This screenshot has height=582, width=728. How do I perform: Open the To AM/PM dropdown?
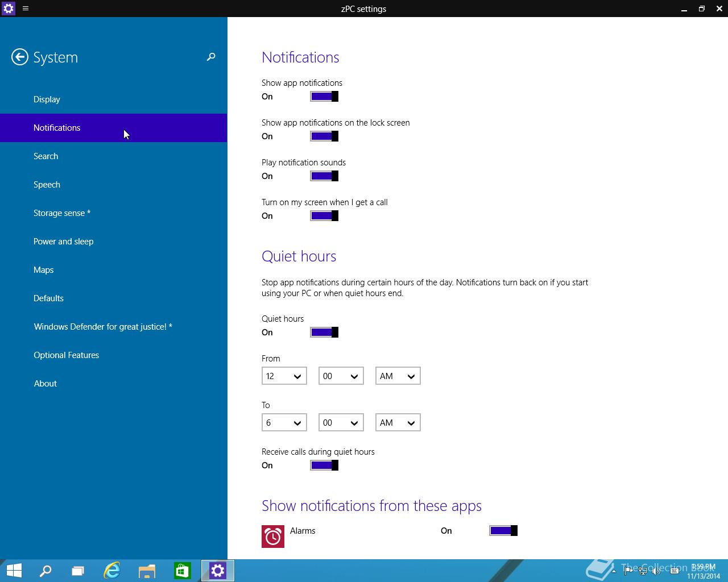click(x=398, y=423)
